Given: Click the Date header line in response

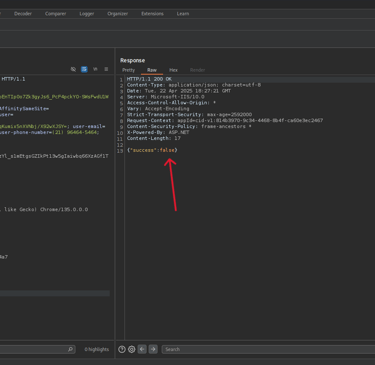Looking at the screenshot, I should point(179,91).
